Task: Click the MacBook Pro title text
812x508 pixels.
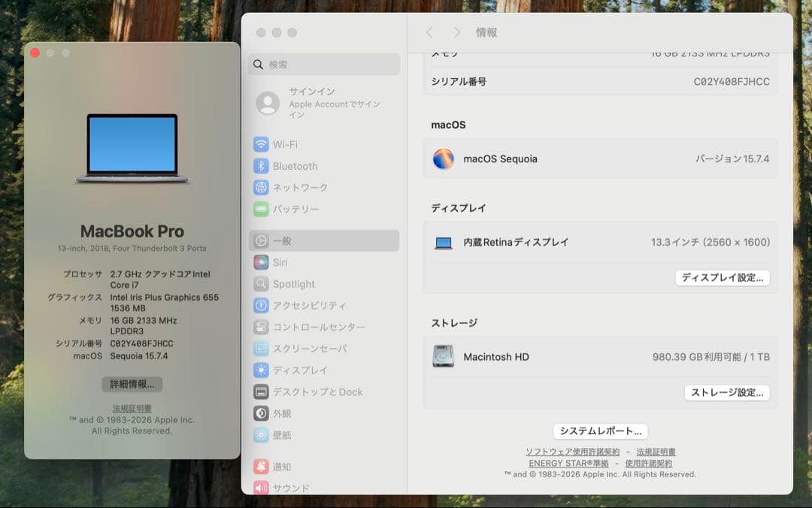Action: [132, 231]
